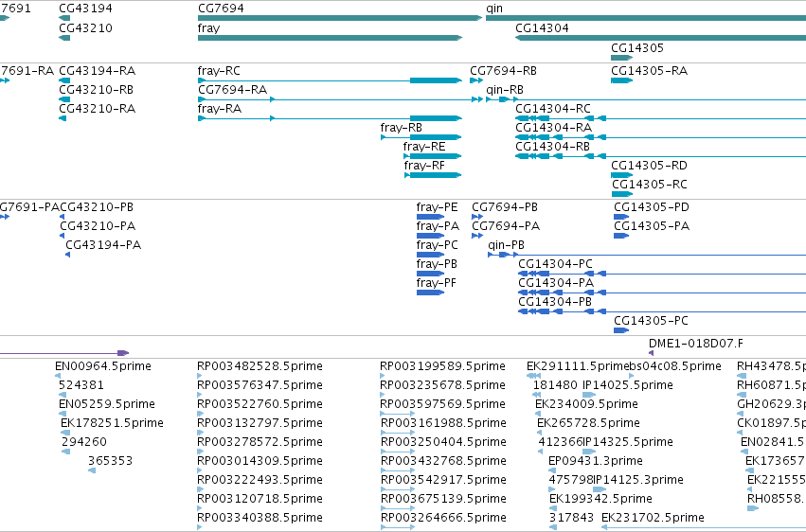Select the 365353 EST label

point(111,461)
